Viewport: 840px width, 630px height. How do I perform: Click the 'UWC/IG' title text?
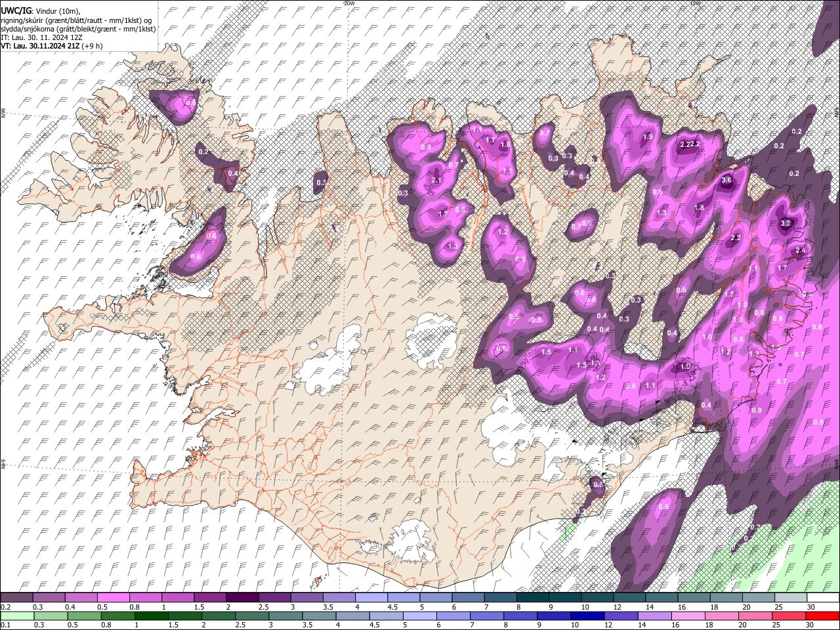[x=16, y=12]
